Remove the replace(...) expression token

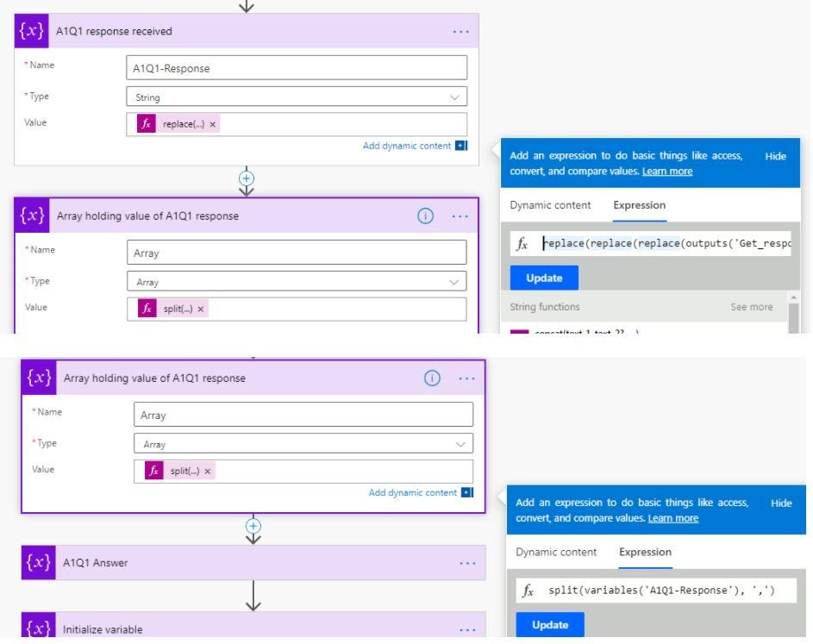213,124
